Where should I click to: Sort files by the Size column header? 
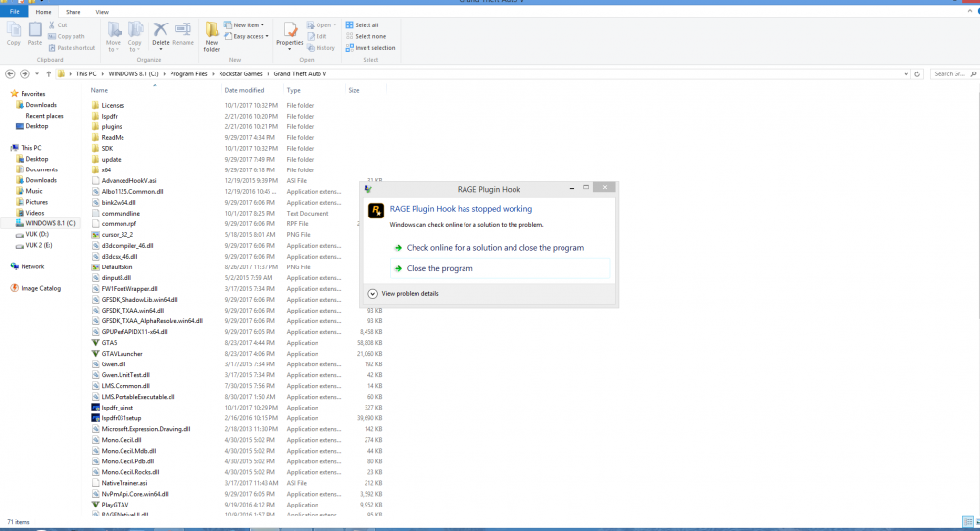click(x=354, y=90)
